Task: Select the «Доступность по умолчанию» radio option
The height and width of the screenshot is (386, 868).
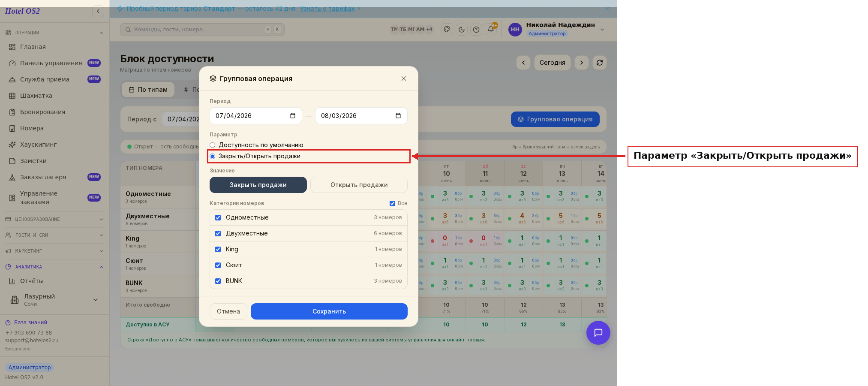Action: (213, 145)
